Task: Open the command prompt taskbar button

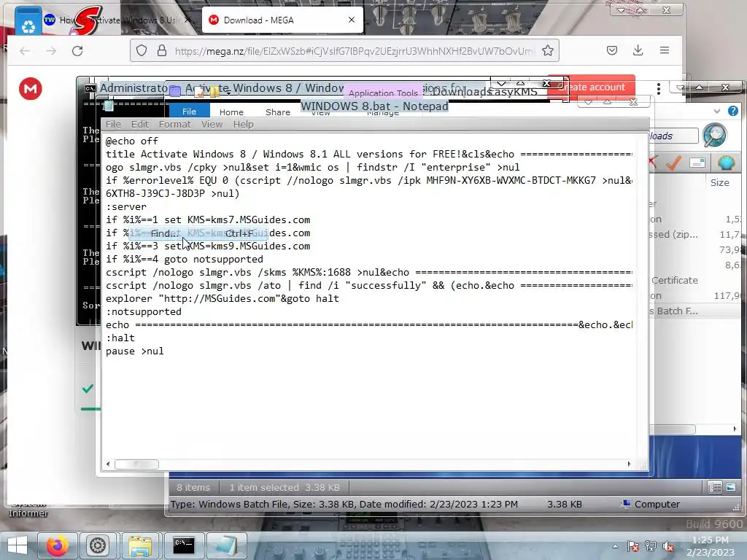Action: click(x=183, y=545)
